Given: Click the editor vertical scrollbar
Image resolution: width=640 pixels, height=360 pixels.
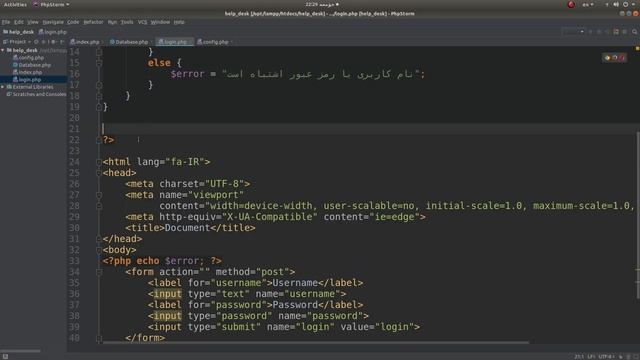Looking at the screenshot, I should 638,215.
